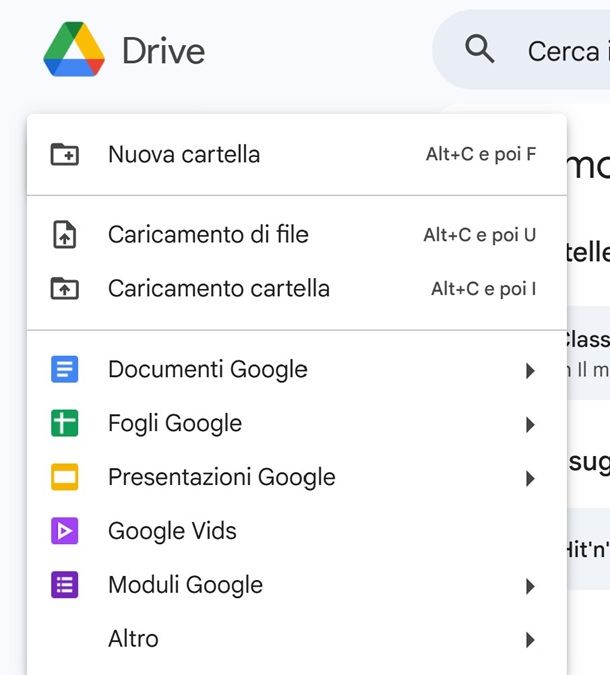This screenshot has height=675, width=610.
Task: Click the blue Google Docs icon
Action: [64, 370]
